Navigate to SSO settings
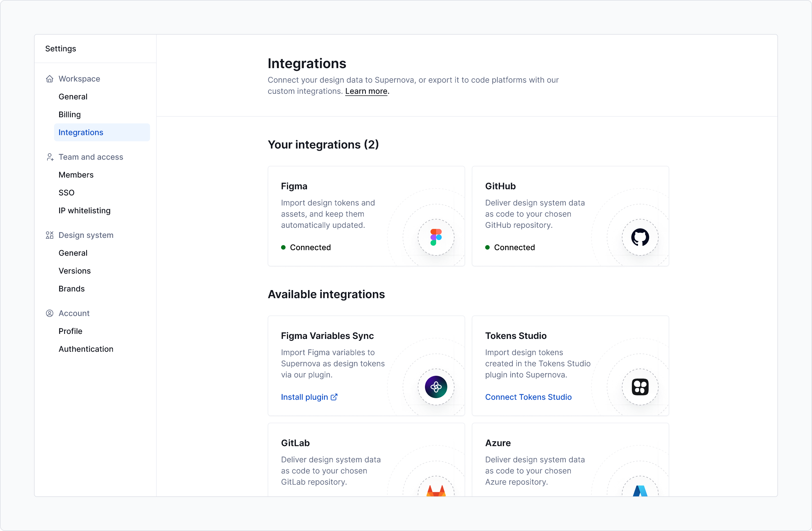This screenshot has width=812, height=531. tap(67, 192)
